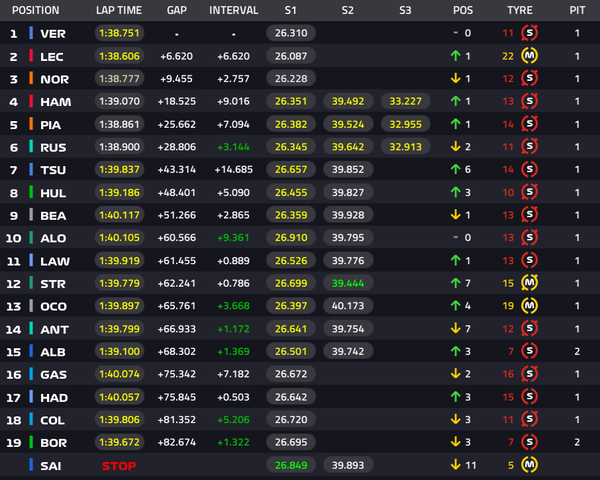Click the POSITION column header
Screen dimensions: 600x480
point(36,10)
